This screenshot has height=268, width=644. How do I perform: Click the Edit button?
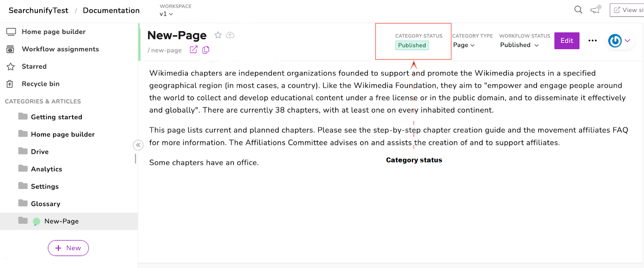coord(567,41)
